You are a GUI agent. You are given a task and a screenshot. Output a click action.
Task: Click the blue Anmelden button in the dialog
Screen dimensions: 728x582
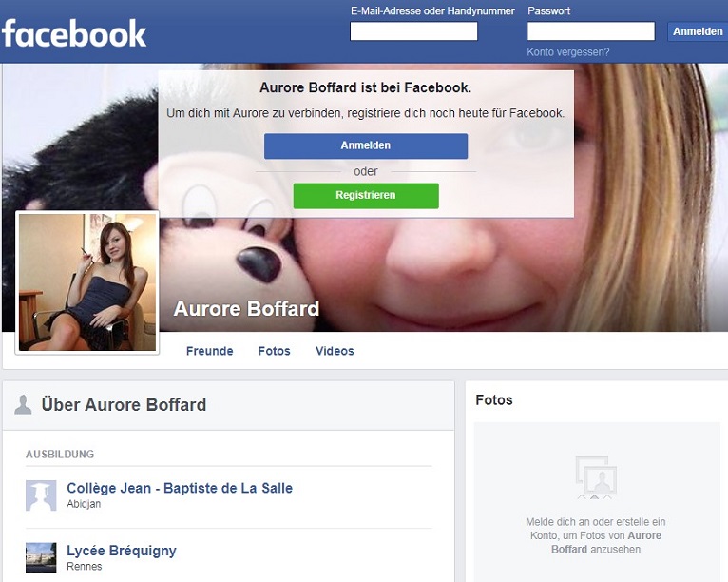(x=366, y=145)
